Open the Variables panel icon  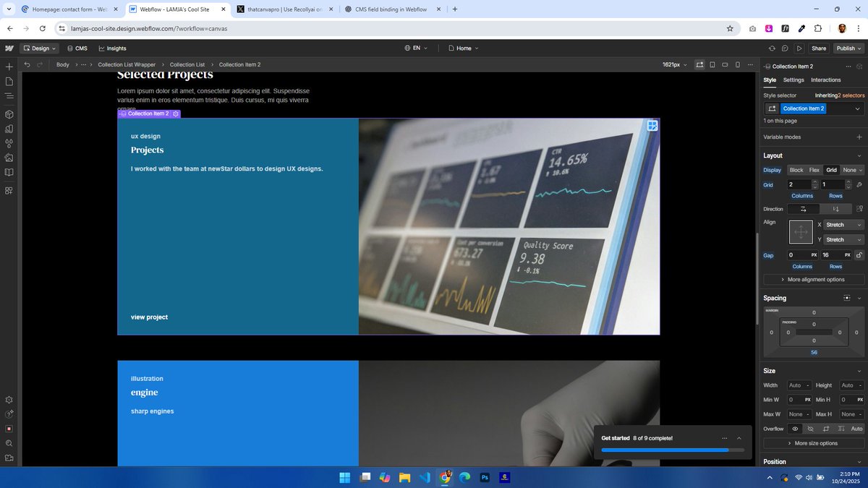9,129
